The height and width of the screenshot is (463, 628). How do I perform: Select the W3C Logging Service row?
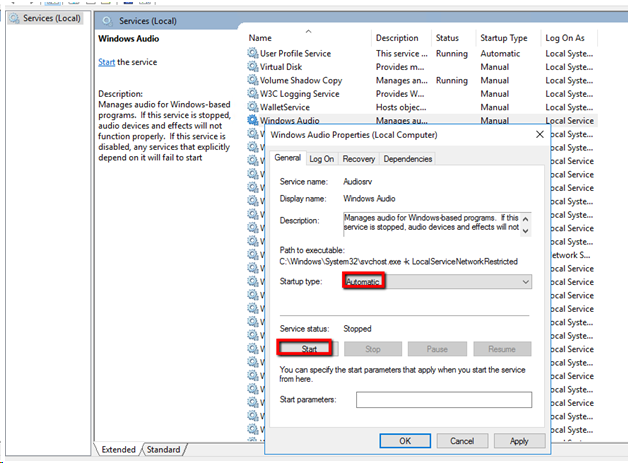point(421,94)
